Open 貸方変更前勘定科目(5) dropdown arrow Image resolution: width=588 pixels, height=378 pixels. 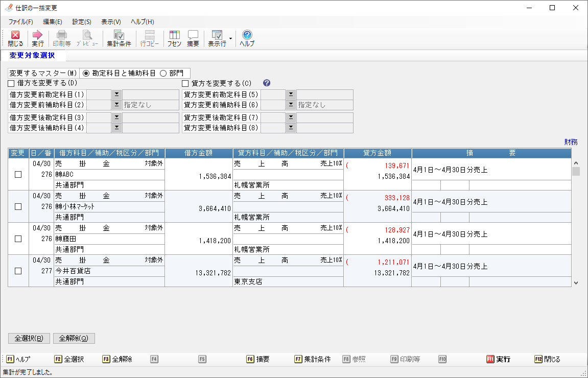tap(291, 94)
